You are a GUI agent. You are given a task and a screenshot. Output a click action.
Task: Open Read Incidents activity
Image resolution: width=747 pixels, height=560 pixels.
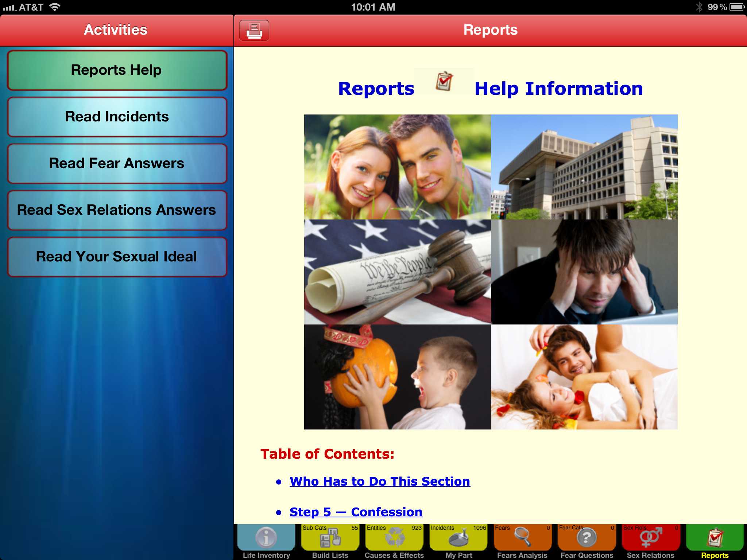[117, 117]
